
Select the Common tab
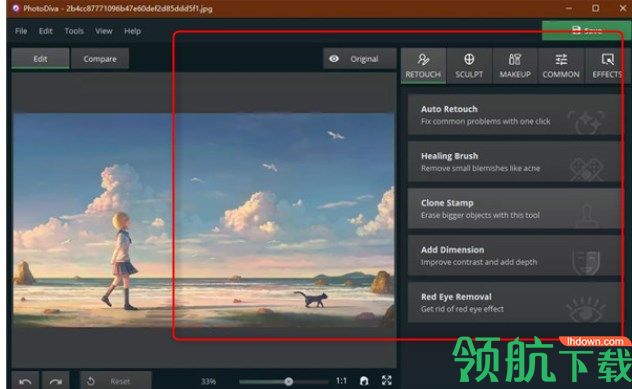(561, 66)
